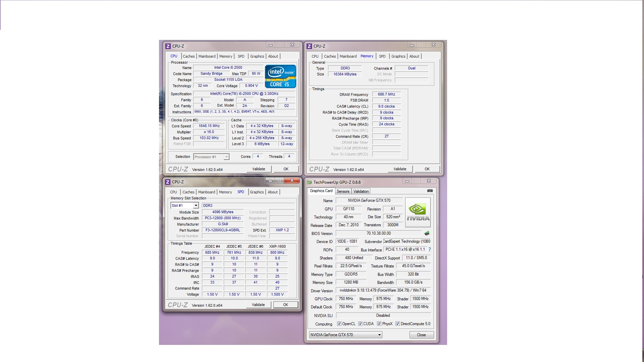Image resolution: width=644 pixels, height=362 pixels.
Task: Click the Bus Interface question mark icon
Action: coord(430,249)
